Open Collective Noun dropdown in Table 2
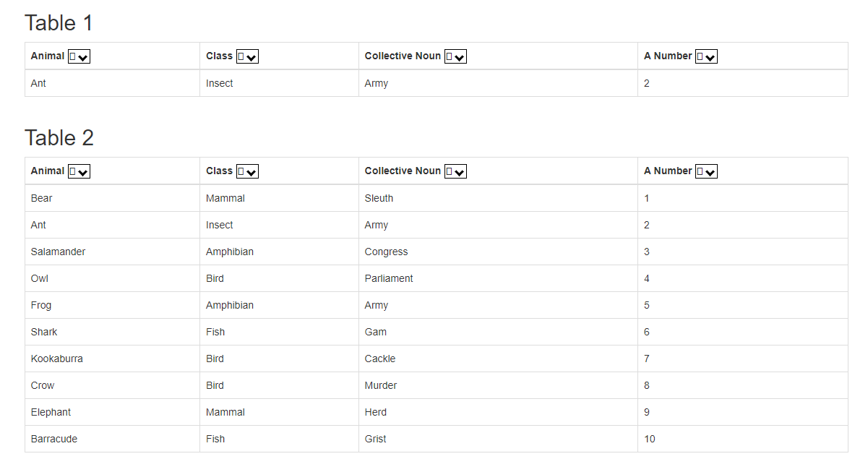868x472 pixels. (455, 172)
